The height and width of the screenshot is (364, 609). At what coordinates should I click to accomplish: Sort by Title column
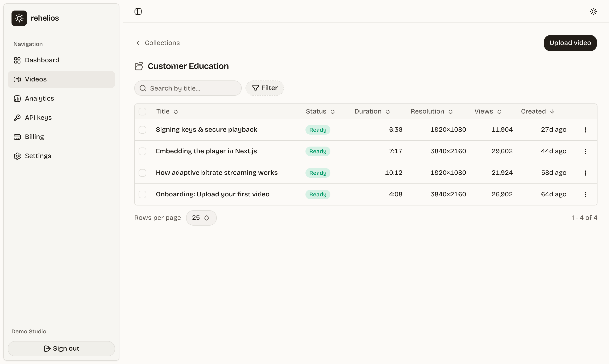click(167, 112)
